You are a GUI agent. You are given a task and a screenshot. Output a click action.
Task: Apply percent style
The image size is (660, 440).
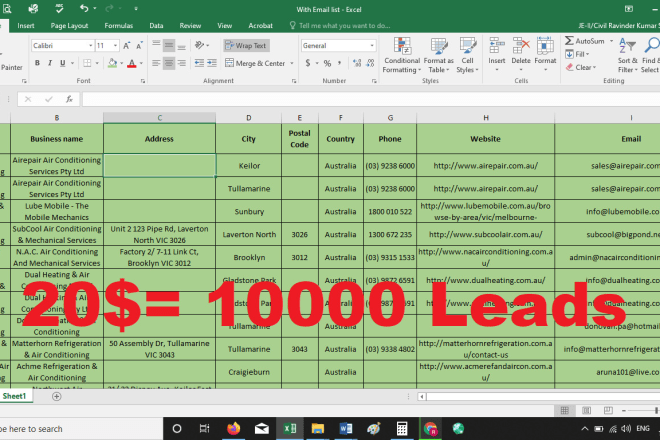[x=327, y=63]
